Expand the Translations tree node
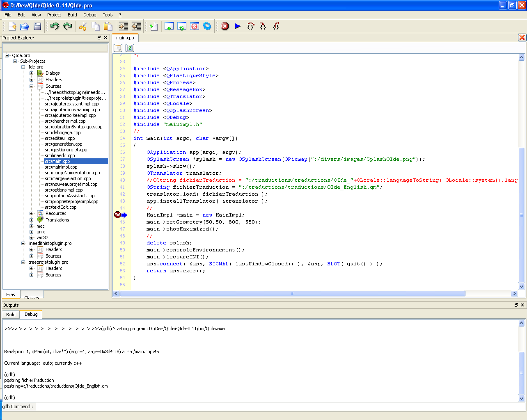Image resolution: width=527 pixels, height=420 pixels. point(32,220)
